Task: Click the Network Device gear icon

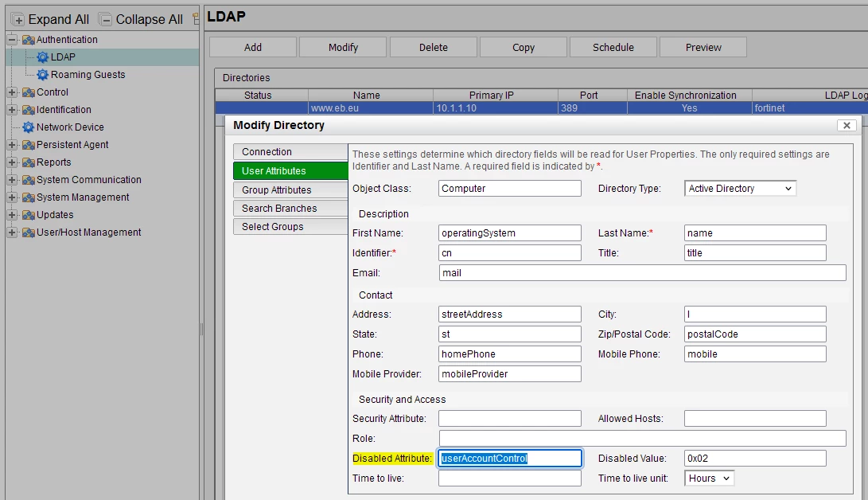Action: tap(28, 127)
